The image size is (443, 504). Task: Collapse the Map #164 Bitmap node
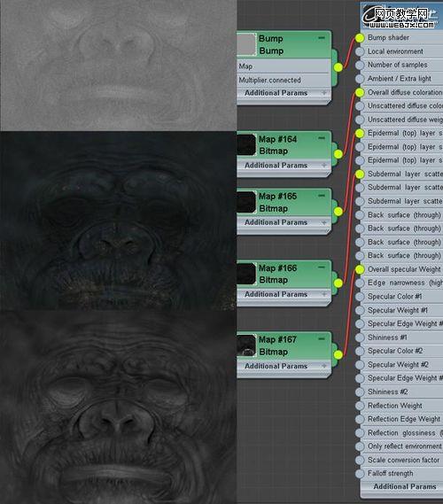point(321,138)
